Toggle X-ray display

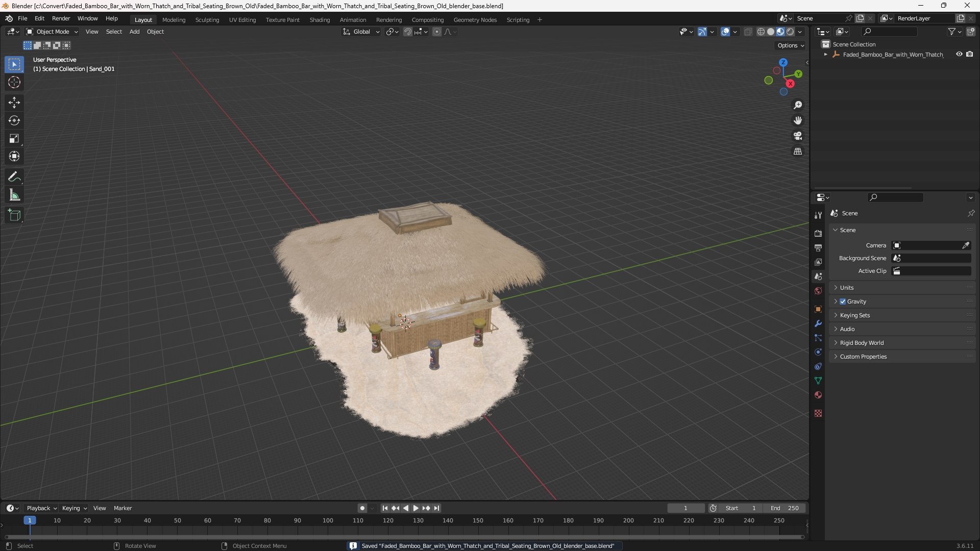point(748,32)
